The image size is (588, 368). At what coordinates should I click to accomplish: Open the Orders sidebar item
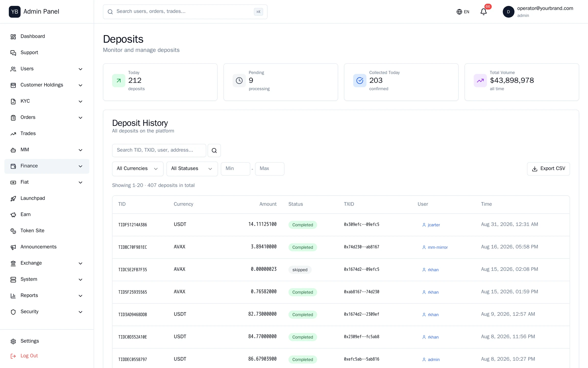pyautogui.click(x=47, y=118)
